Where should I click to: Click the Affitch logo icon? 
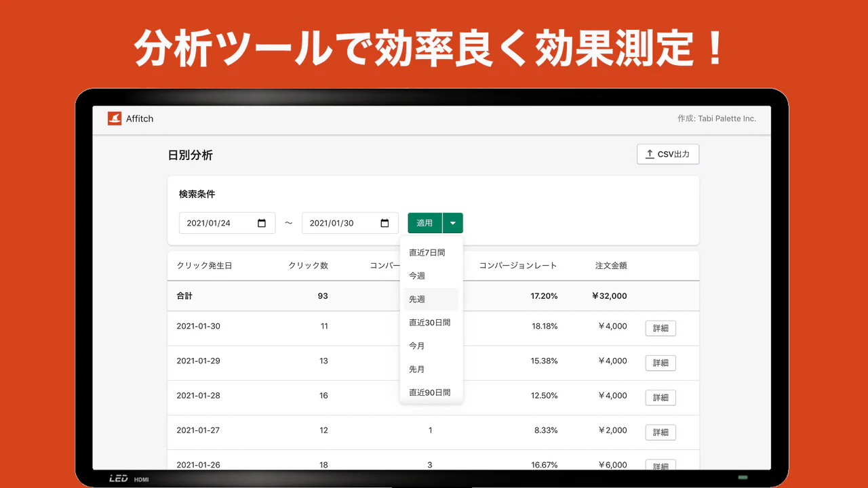pyautogui.click(x=114, y=119)
